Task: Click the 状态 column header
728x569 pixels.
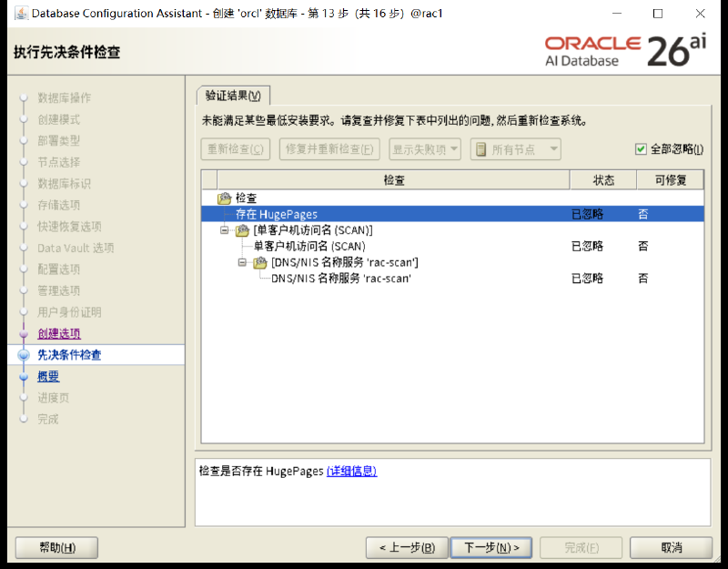Action: pyautogui.click(x=603, y=180)
